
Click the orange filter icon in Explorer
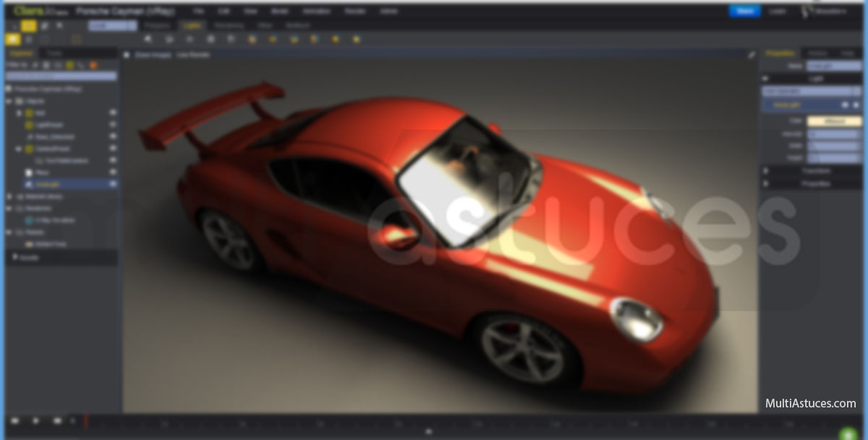pos(93,65)
